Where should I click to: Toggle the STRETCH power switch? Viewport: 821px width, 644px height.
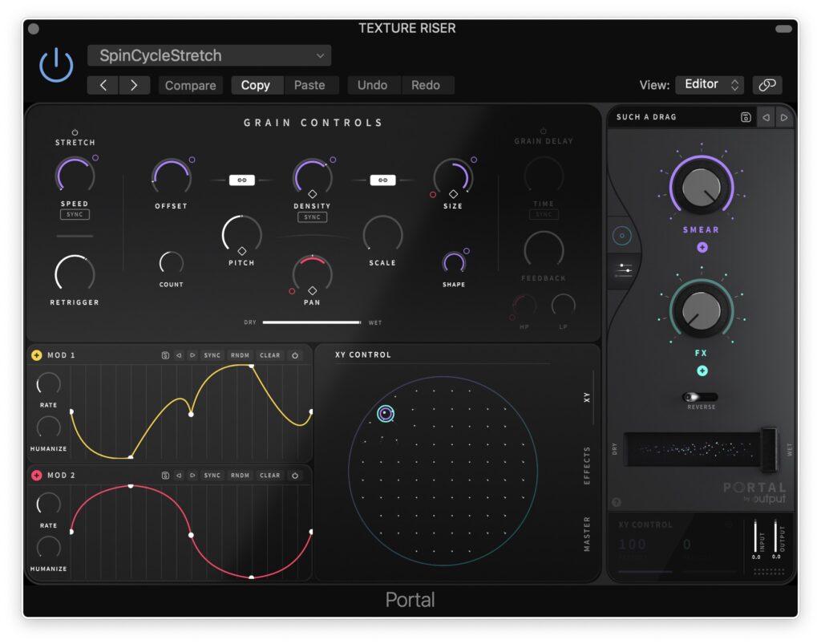click(75, 132)
